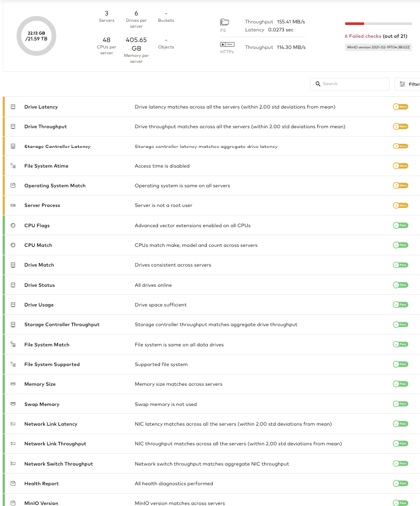Click the Pass badge for CPU Match
420x506 pixels.
coord(400,245)
